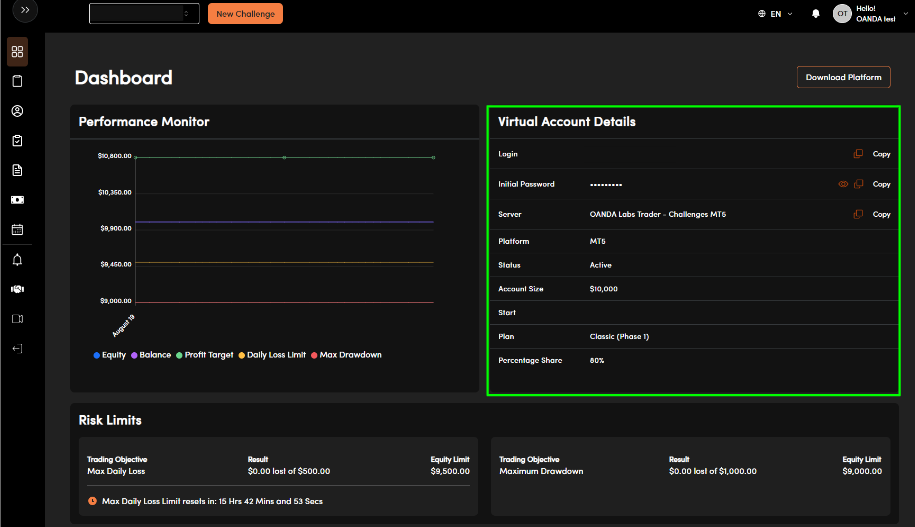Open the clipboard checklist icon in sidebar
This screenshot has height=527, width=915.
17,141
